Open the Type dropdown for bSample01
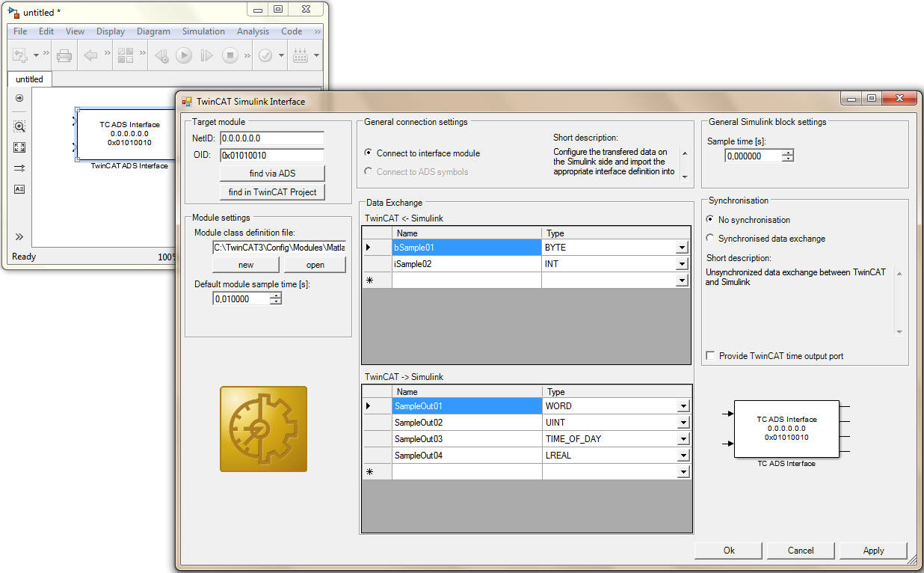The image size is (924, 573). (683, 247)
